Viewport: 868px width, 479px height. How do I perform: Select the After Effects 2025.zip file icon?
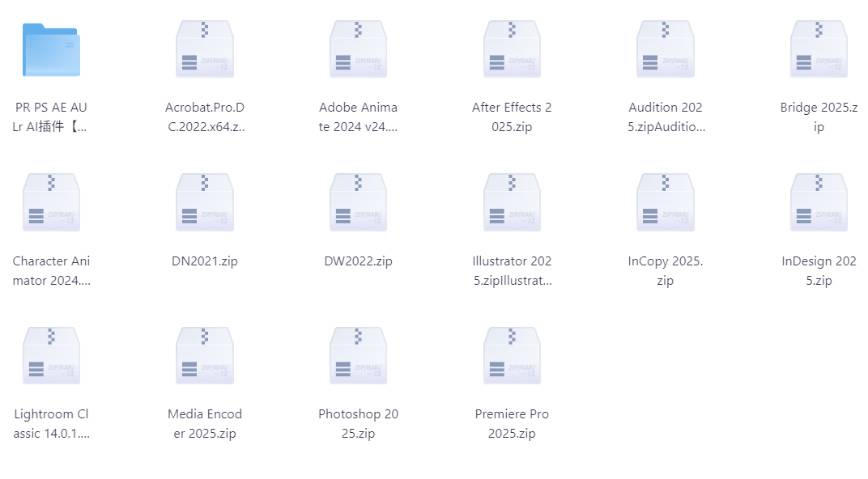coord(512,49)
